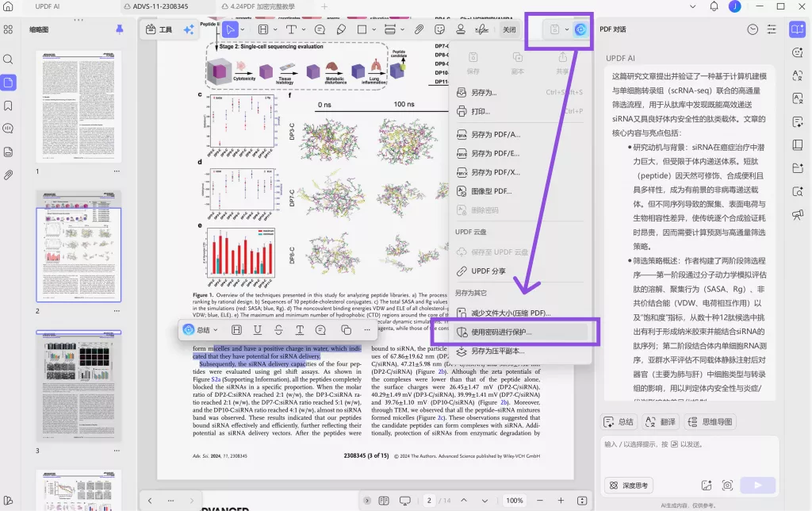Select page 1 thumbnail
This screenshot has height=511, width=812.
pos(79,106)
